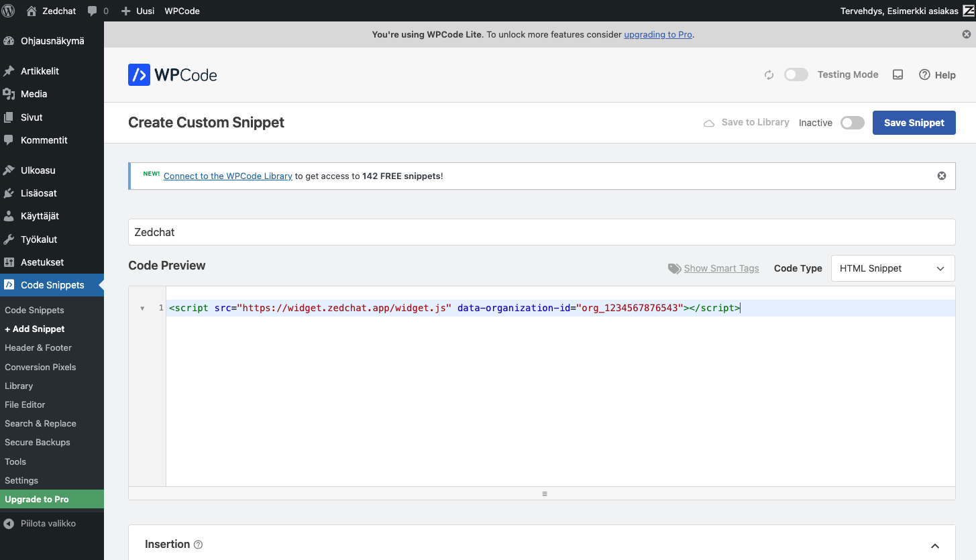This screenshot has height=560, width=976.
Task: Open the comments bubble icon in admin bar
Action: (x=93, y=11)
